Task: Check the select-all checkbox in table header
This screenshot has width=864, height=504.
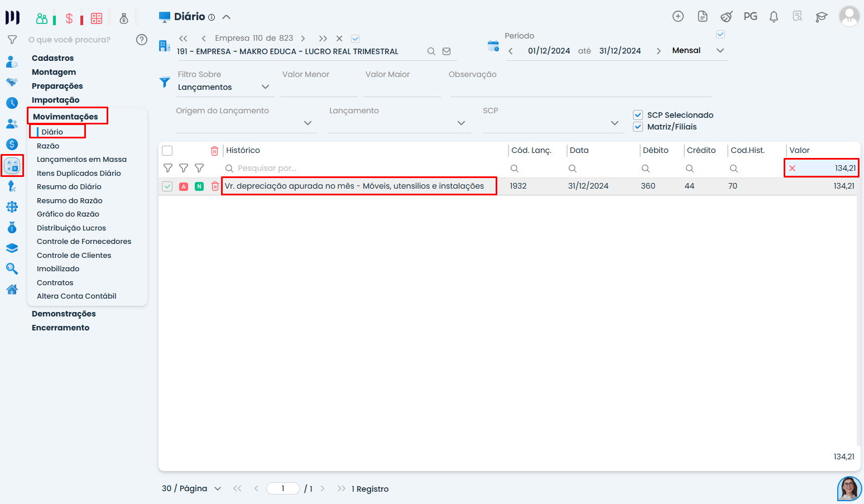Action: pyautogui.click(x=167, y=151)
